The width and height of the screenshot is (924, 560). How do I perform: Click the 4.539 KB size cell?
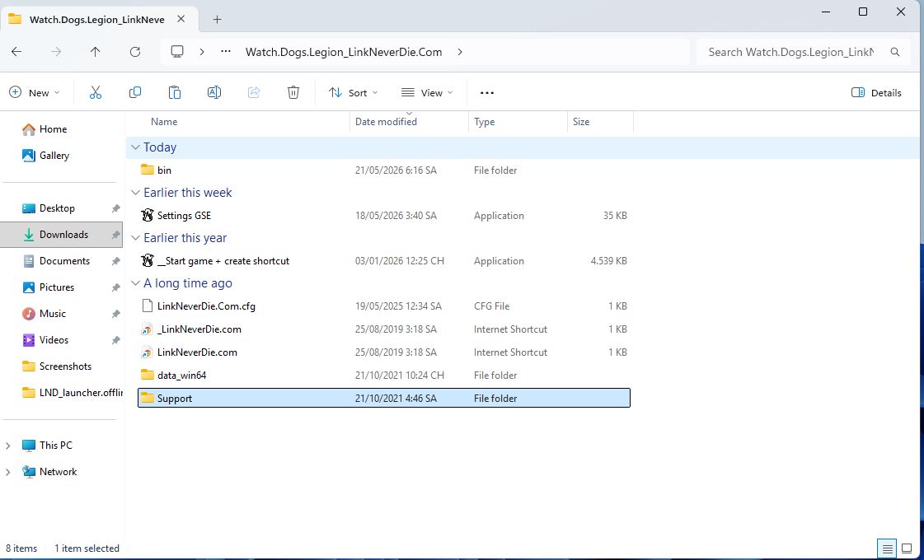[x=609, y=261]
